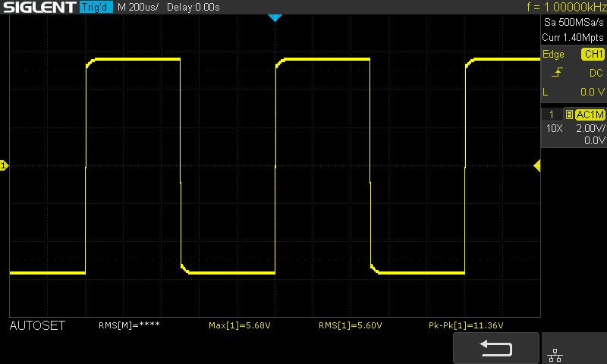
Task: Click the rising edge slope icon
Action: click(557, 73)
